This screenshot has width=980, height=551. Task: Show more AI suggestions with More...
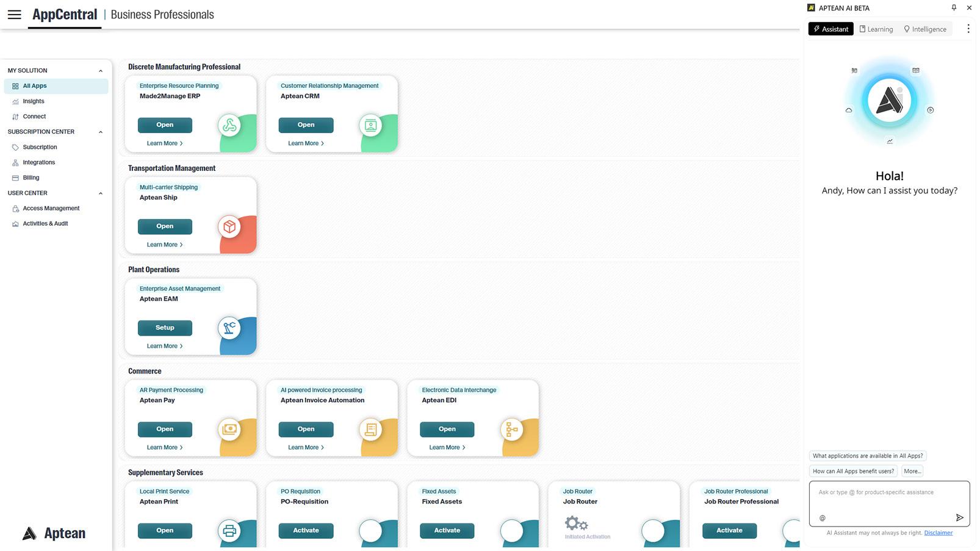click(912, 471)
